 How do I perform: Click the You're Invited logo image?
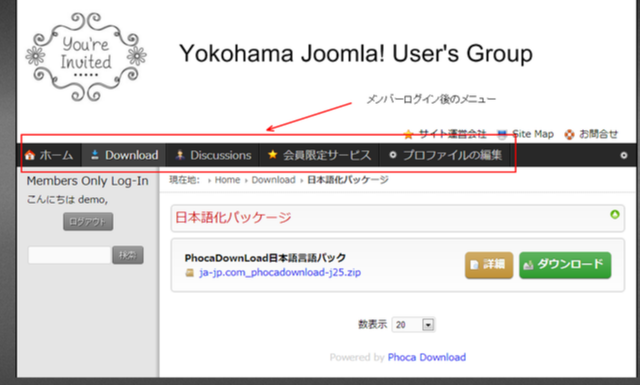86,57
